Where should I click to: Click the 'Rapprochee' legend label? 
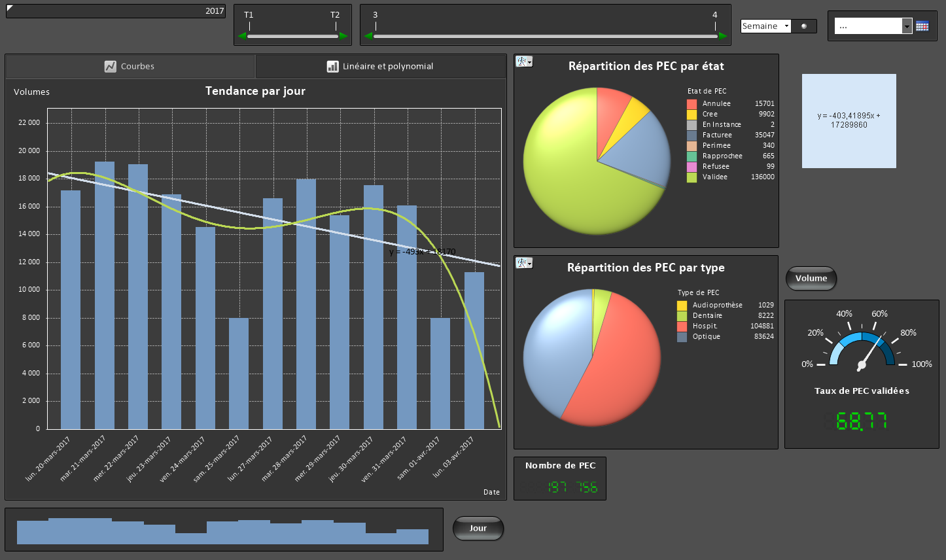723,156
